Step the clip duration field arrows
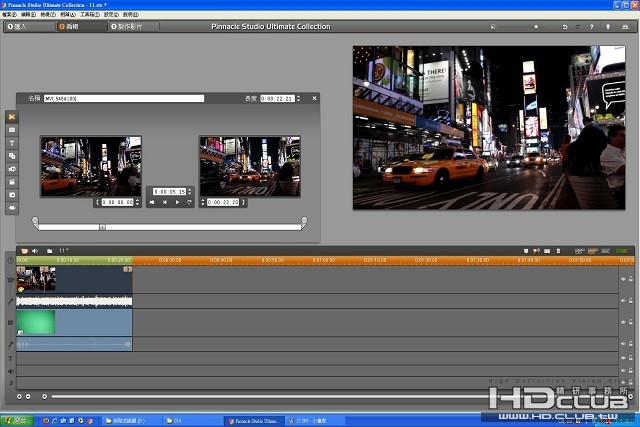The width and height of the screenshot is (640, 427). (298, 98)
